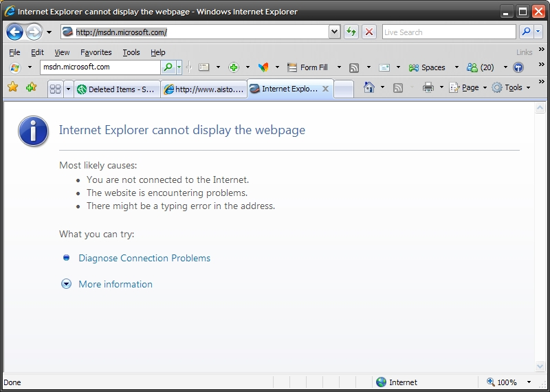Click the MSN butterfly icon

point(263,67)
